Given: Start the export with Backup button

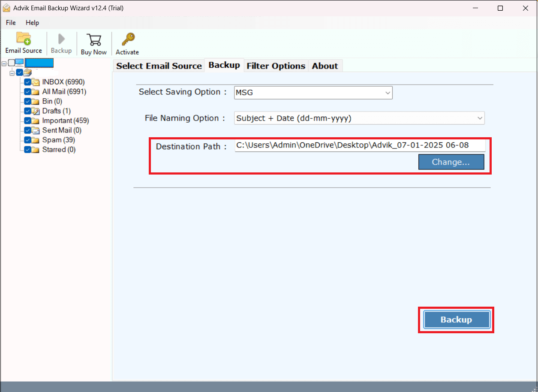Looking at the screenshot, I should pyautogui.click(x=456, y=320).
